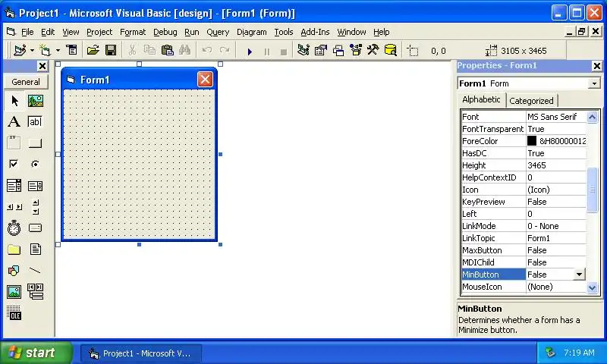Open the MinButton value dropdown arrow
This screenshot has width=607, height=364.
[579, 275]
